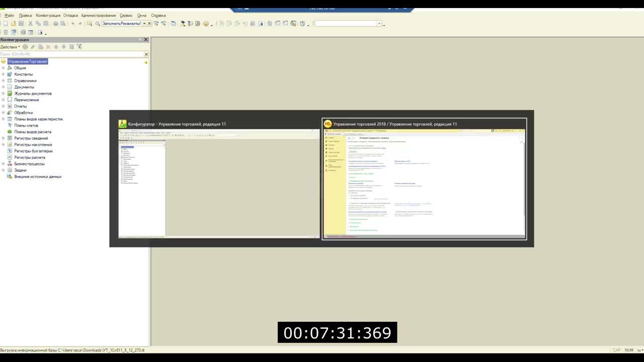The height and width of the screenshot is (362, 644).
Task: Select Документы in configuration tree
Action: pyautogui.click(x=24, y=87)
